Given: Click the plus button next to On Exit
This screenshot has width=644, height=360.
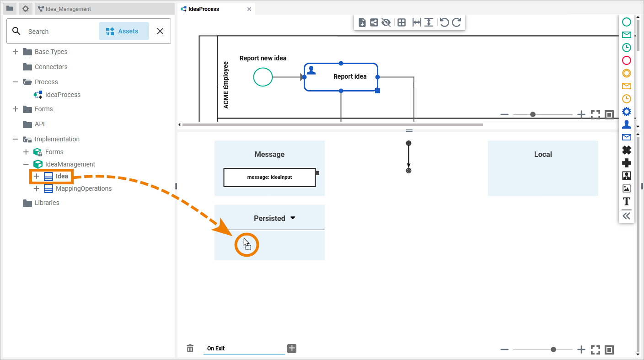Looking at the screenshot, I should tap(292, 349).
